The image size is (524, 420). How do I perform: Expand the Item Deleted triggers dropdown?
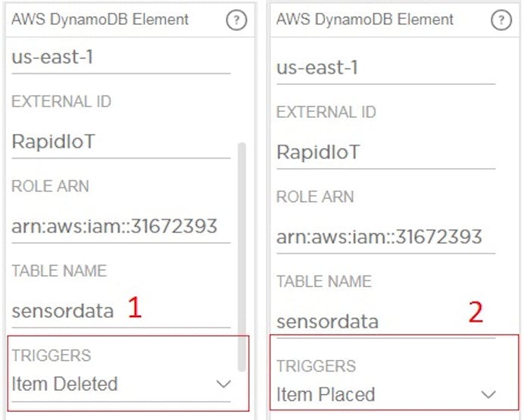pyautogui.click(x=121, y=384)
